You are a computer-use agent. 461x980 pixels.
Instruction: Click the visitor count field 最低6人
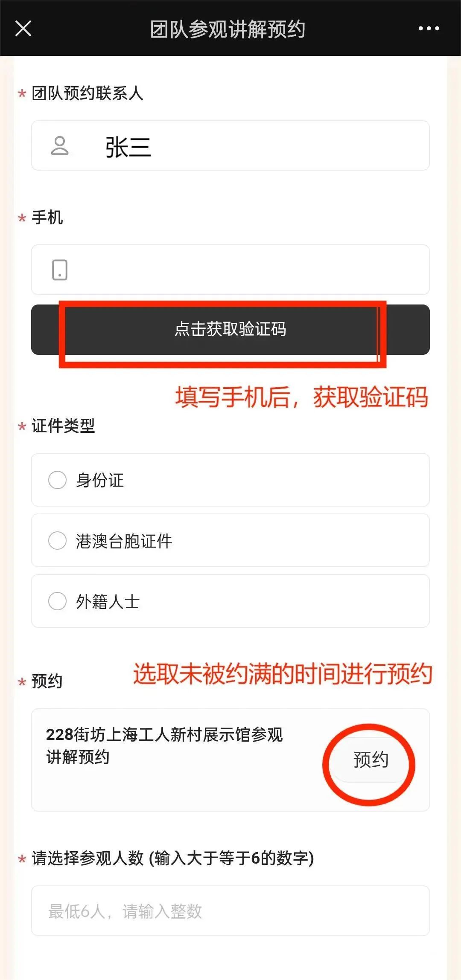(x=230, y=911)
